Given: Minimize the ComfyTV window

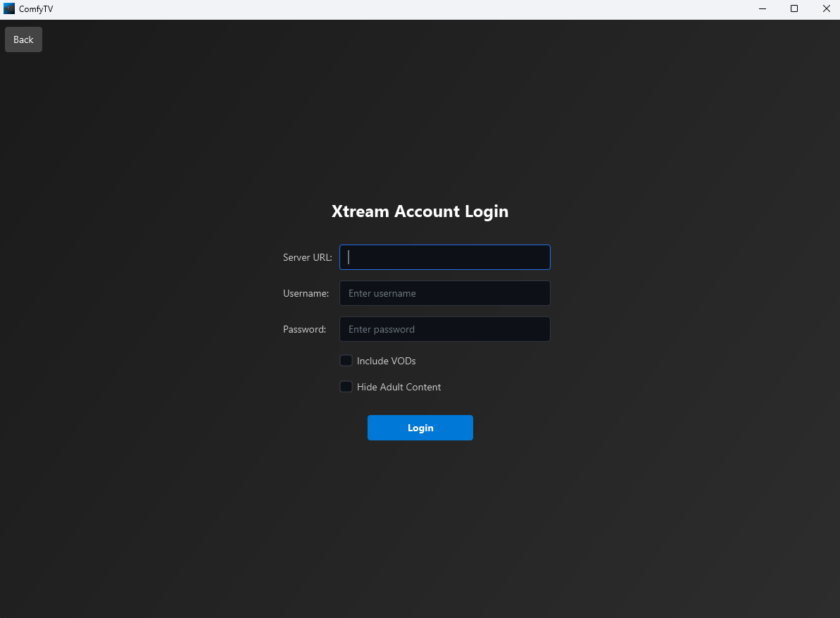Looking at the screenshot, I should 763,9.
